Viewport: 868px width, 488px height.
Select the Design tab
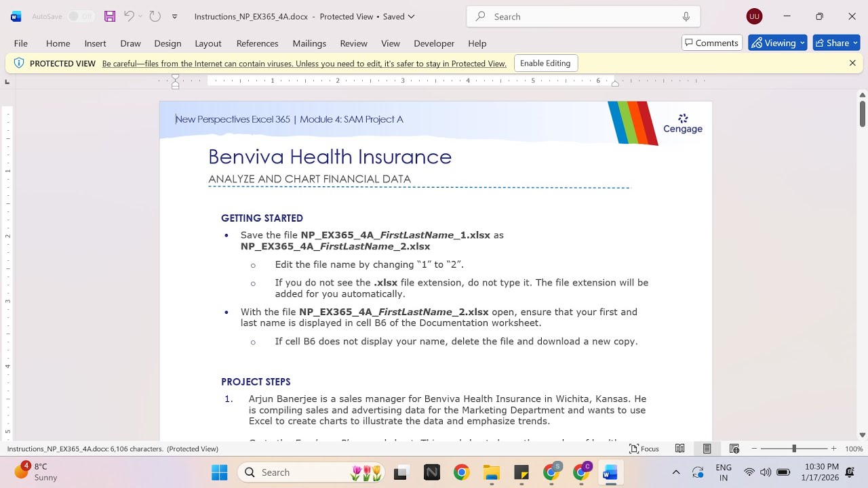(167, 43)
